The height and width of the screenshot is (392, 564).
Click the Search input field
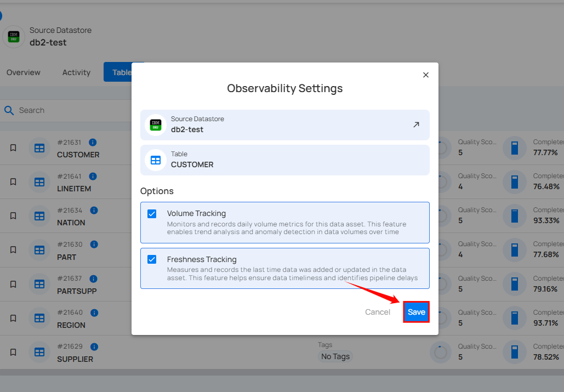(x=66, y=110)
